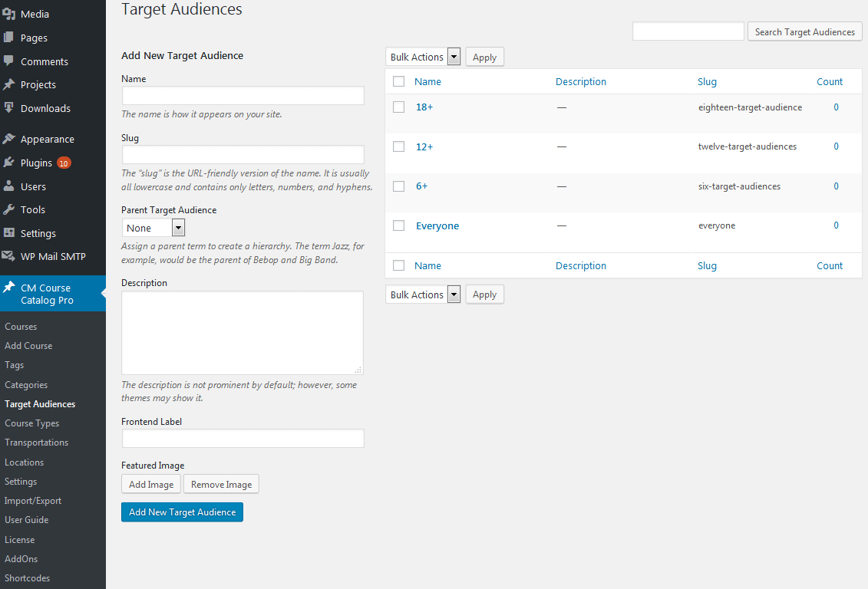
Task: Open the 12+ target audience link
Action: coord(424,146)
